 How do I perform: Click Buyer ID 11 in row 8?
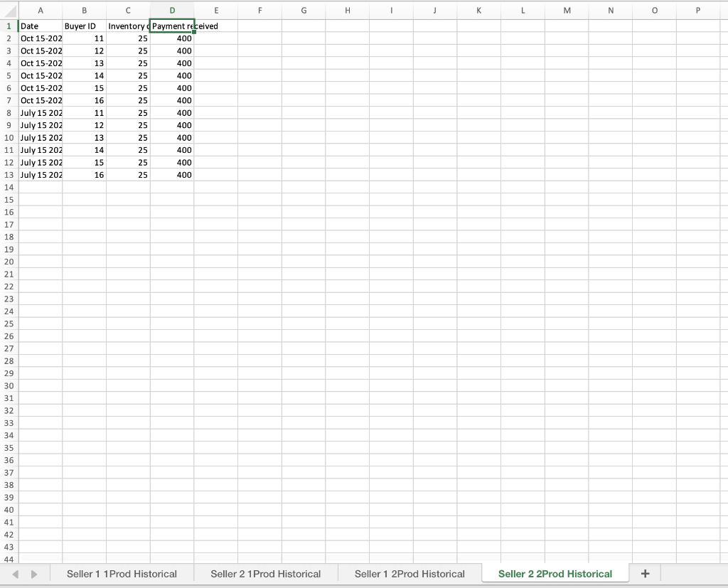click(84, 113)
